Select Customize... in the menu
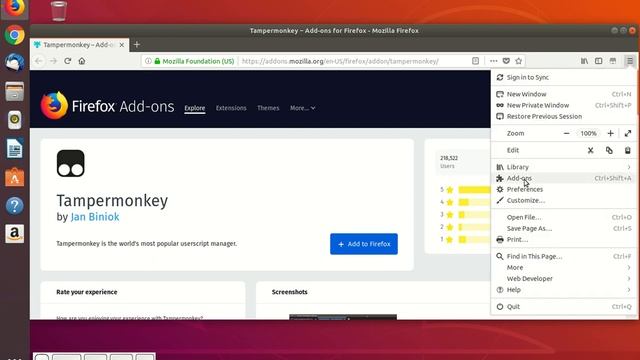 564,200
